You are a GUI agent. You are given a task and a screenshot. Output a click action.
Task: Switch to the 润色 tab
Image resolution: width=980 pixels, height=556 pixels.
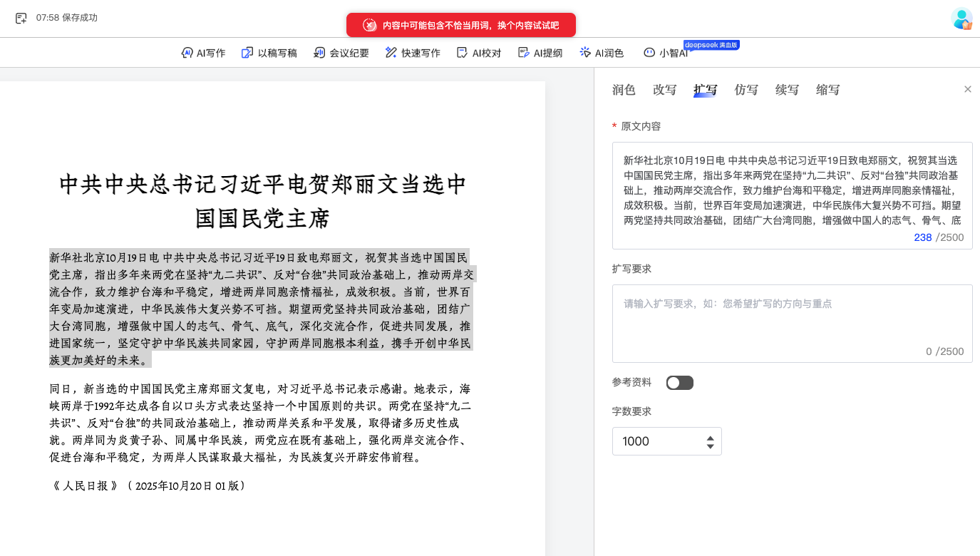624,90
